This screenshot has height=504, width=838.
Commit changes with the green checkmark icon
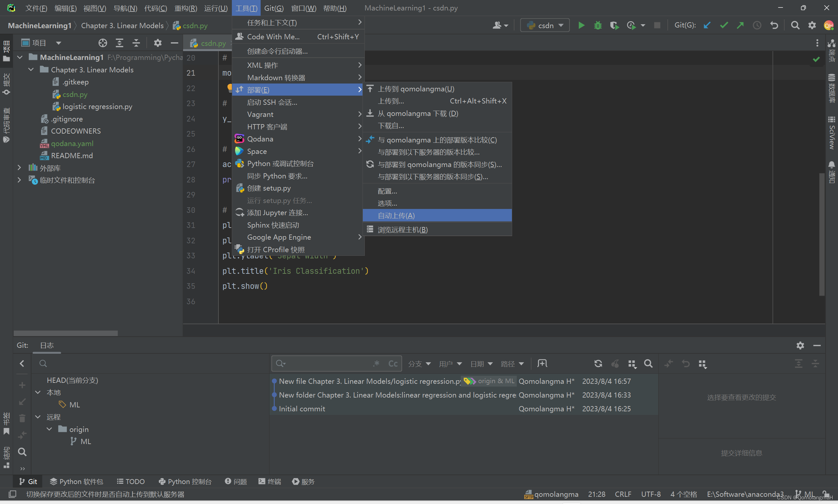click(724, 26)
